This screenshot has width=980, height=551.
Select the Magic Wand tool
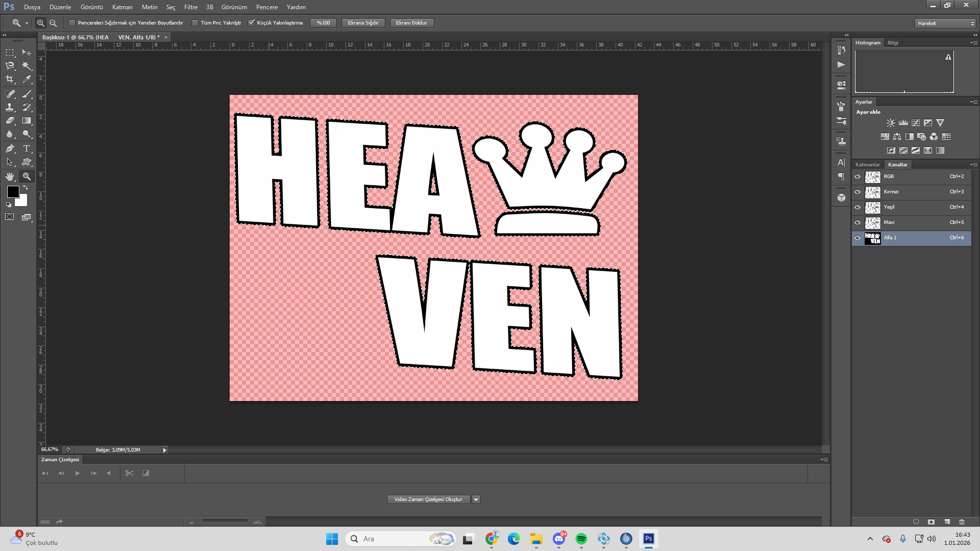[x=27, y=66]
